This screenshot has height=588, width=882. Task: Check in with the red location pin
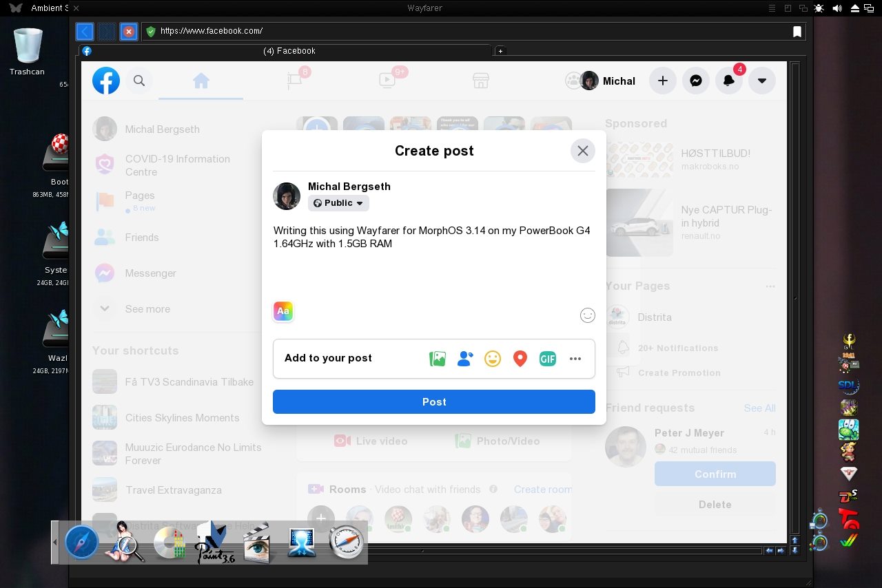520,359
